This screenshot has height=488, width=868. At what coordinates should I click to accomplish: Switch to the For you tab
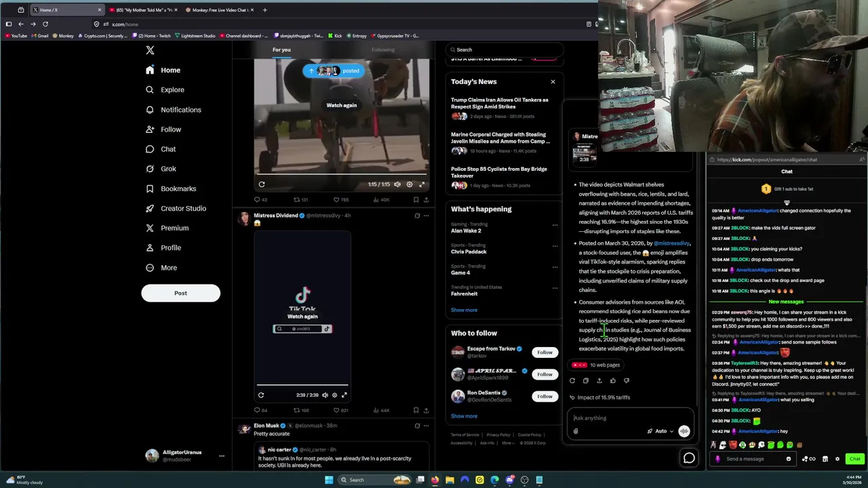(281, 49)
